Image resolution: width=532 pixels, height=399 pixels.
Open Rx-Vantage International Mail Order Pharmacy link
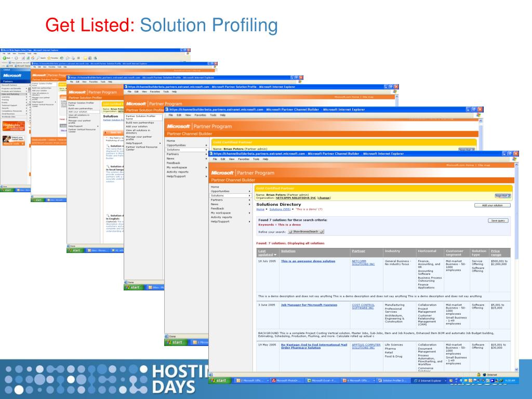click(x=314, y=346)
